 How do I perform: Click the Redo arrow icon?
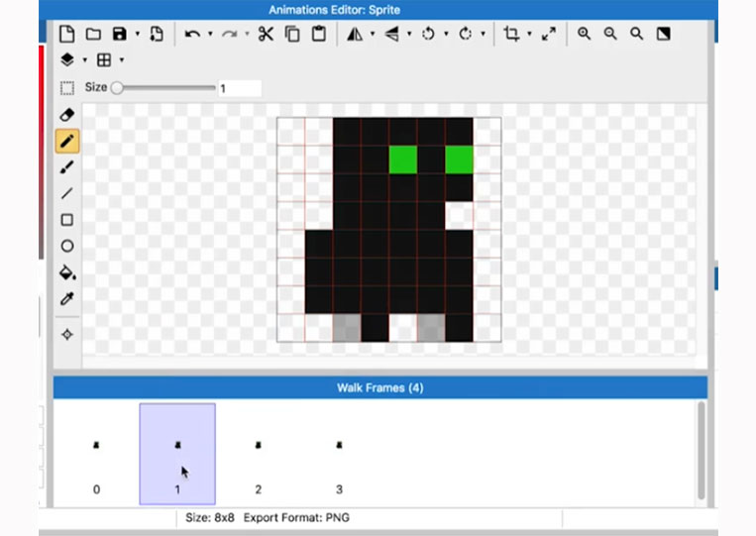pos(230,34)
